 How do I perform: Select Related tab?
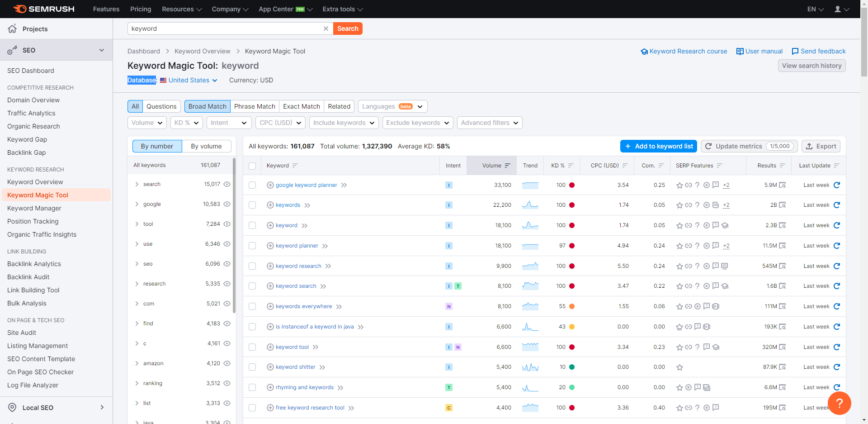339,106
